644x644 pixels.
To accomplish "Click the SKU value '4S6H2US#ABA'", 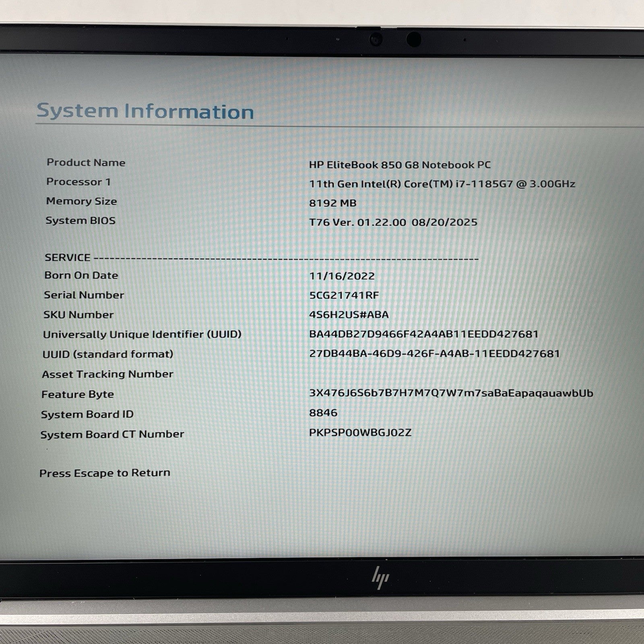I will (x=349, y=314).
